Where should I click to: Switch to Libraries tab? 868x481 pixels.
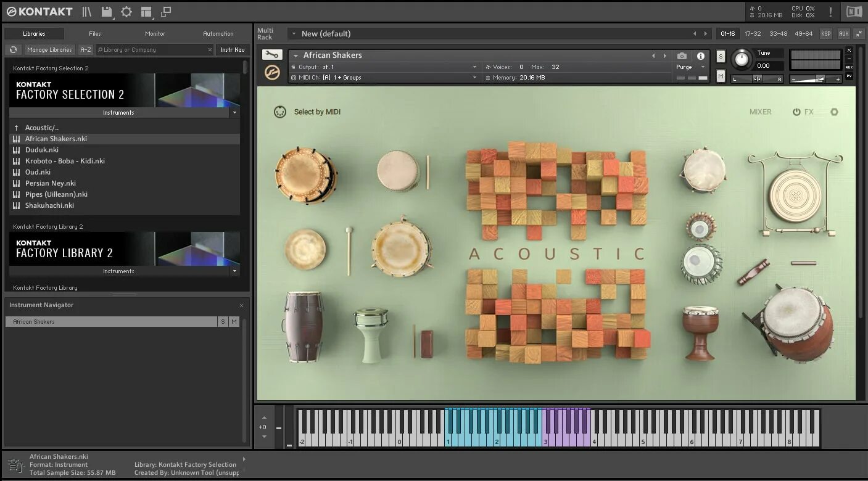point(34,33)
